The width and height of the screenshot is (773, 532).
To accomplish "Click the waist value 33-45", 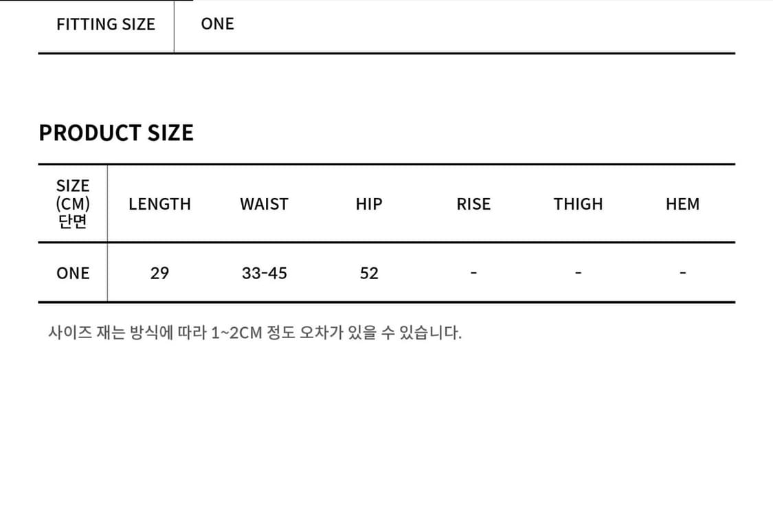I will coord(265,273).
